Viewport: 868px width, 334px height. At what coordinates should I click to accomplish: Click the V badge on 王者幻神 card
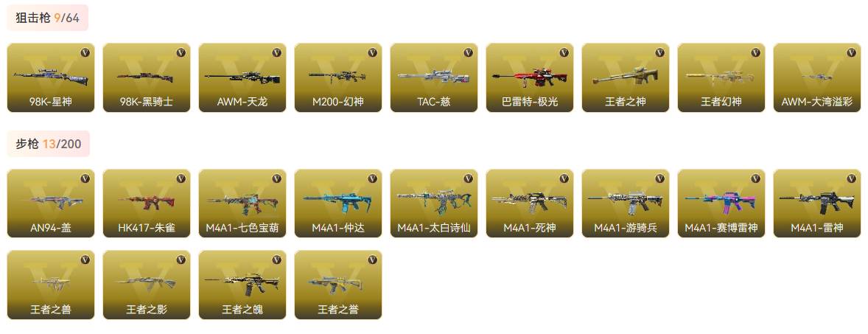point(755,52)
